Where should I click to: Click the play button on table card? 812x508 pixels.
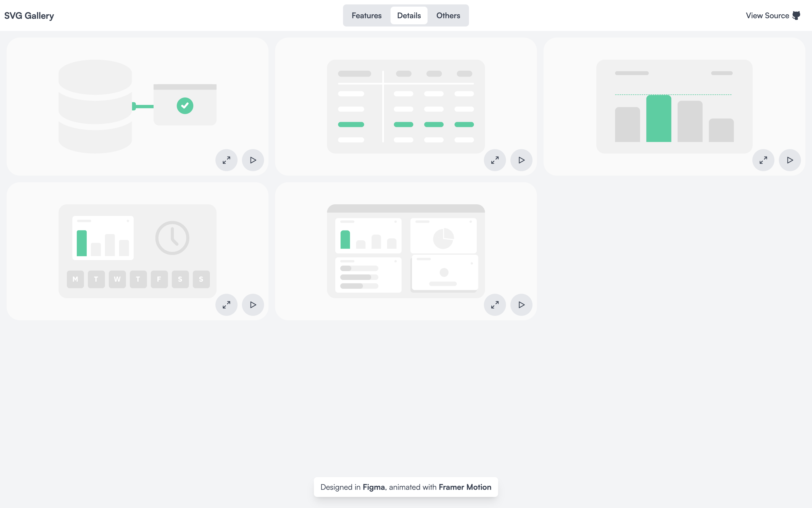pyautogui.click(x=520, y=160)
